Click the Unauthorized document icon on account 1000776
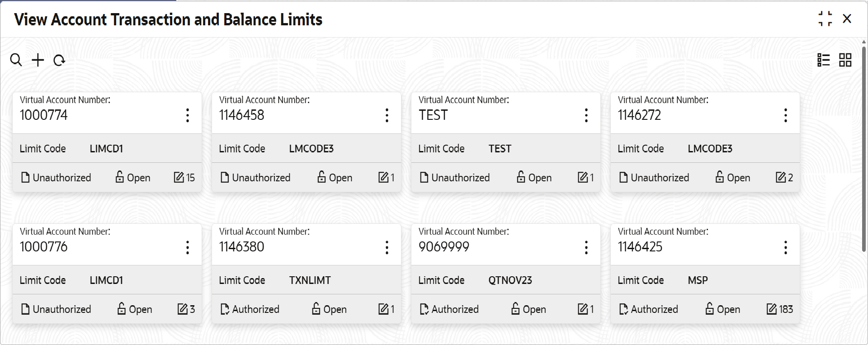The image size is (868, 345). click(25, 309)
